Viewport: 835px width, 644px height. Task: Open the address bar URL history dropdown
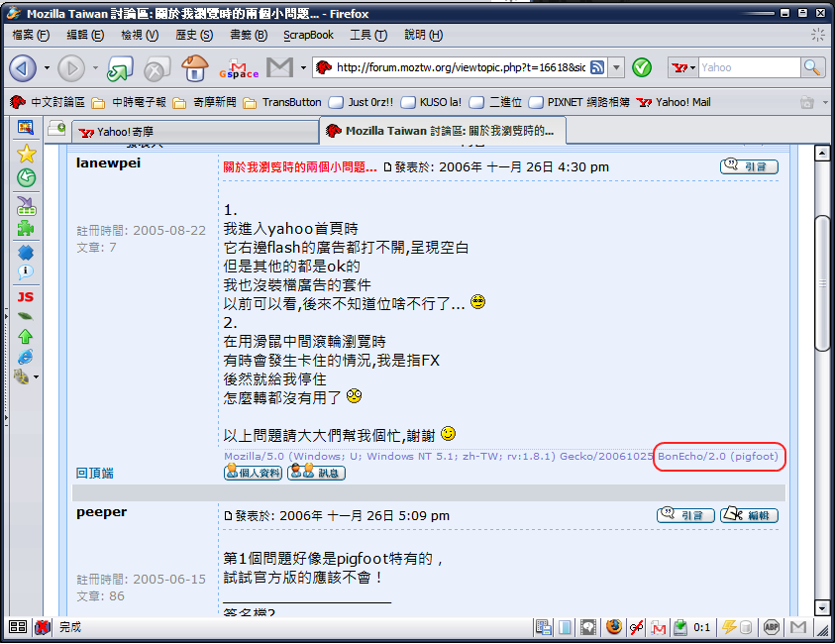pos(616,67)
